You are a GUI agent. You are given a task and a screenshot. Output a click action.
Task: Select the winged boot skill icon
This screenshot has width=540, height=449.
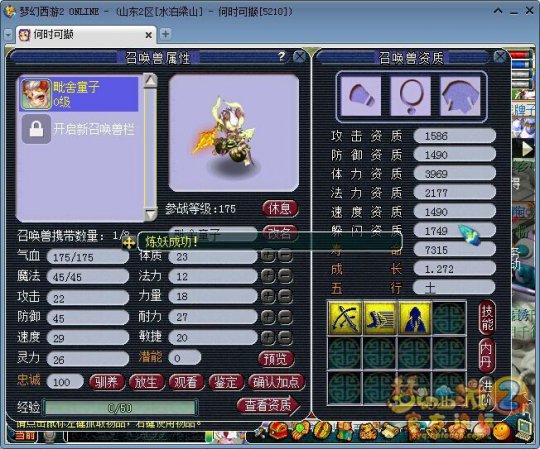[380, 318]
